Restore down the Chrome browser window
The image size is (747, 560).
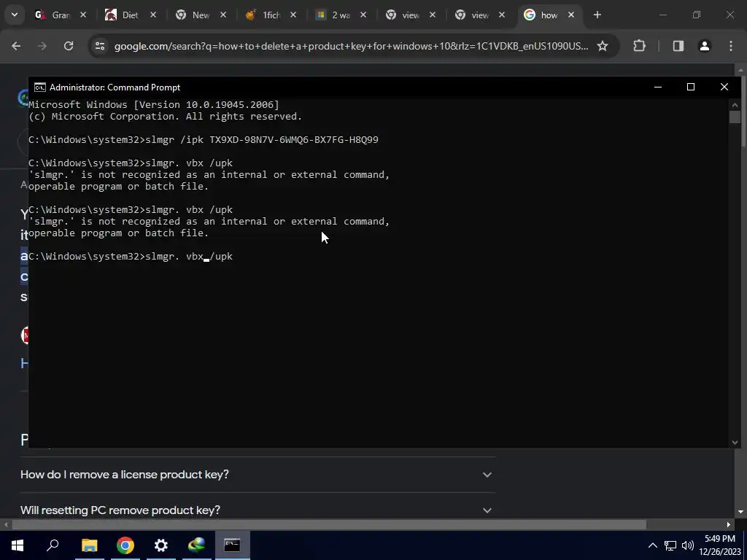pos(697,15)
